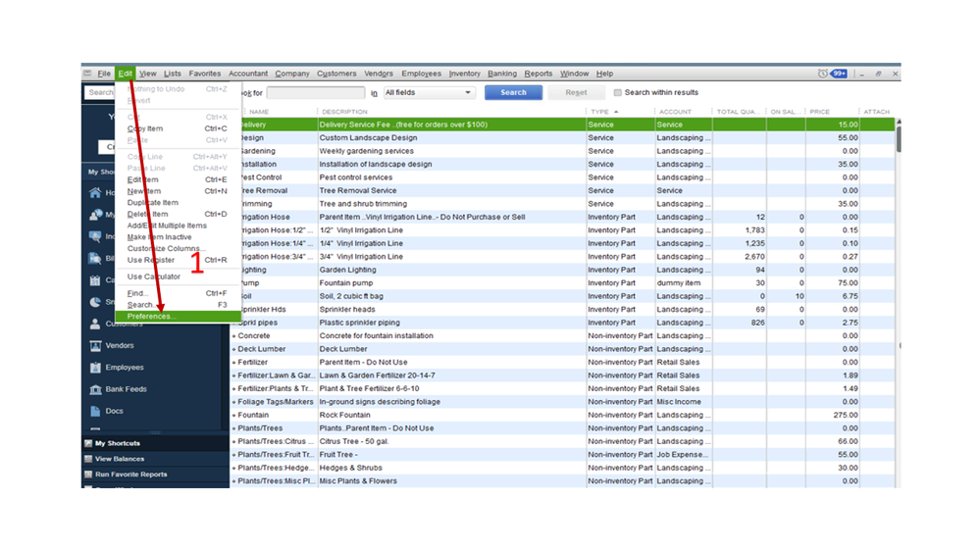Select the Concrete item row
The height and width of the screenshot is (551, 980).
pyautogui.click(x=562, y=336)
